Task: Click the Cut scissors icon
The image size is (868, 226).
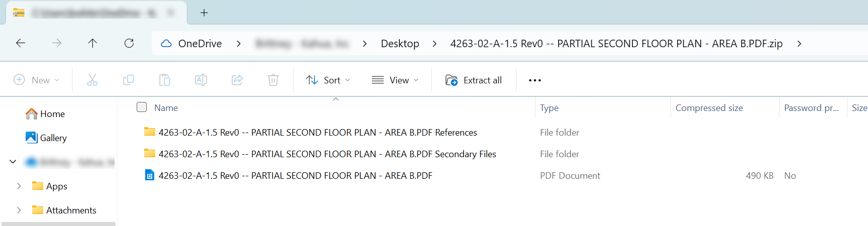Action: pyautogui.click(x=92, y=80)
